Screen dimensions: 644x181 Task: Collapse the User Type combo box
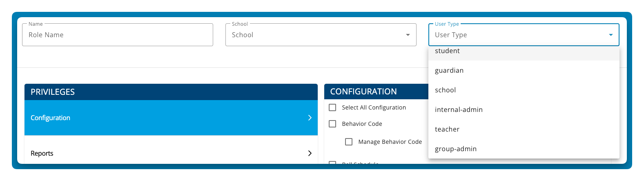point(524,35)
